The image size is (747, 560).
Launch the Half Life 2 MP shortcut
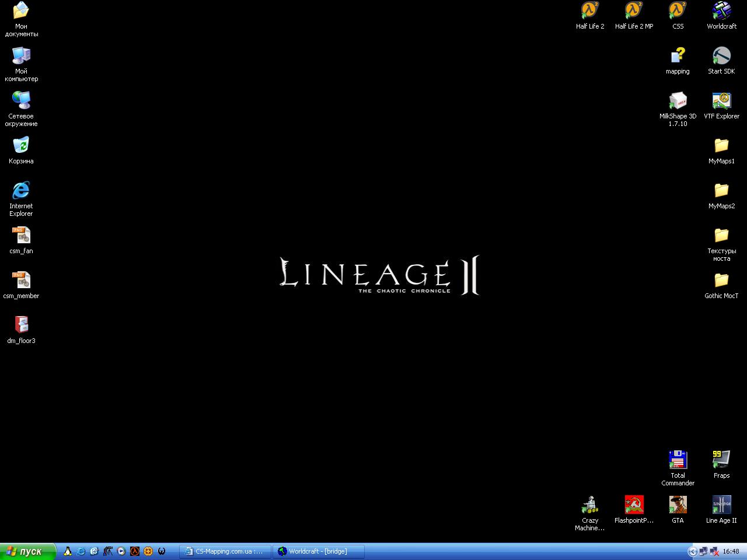click(634, 15)
